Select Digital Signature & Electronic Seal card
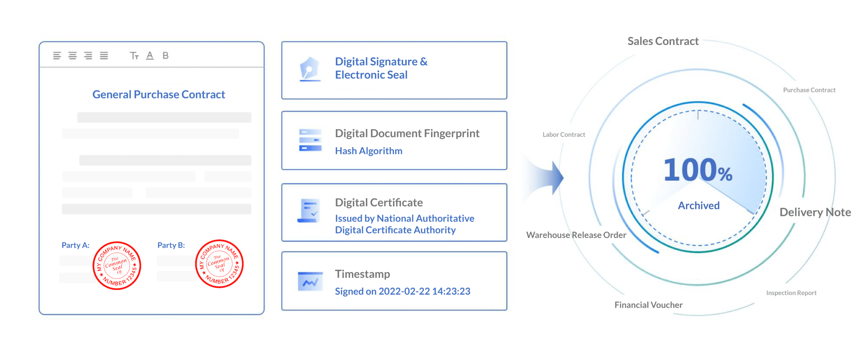The height and width of the screenshot is (360, 868). (x=394, y=70)
